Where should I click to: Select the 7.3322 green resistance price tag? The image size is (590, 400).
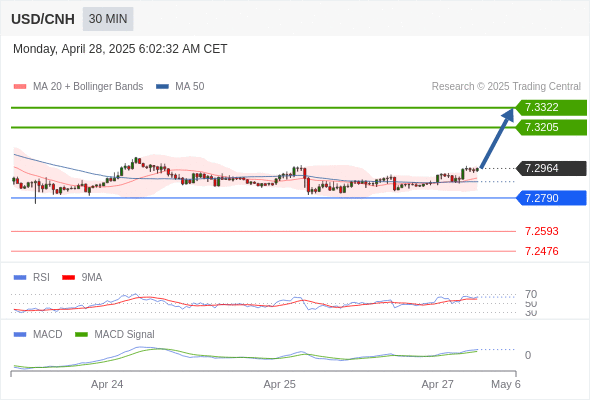coord(551,108)
